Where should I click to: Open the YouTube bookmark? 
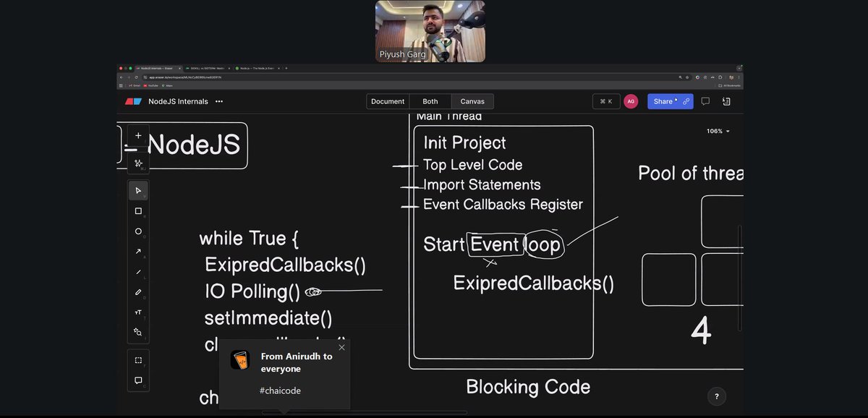tap(150, 85)
